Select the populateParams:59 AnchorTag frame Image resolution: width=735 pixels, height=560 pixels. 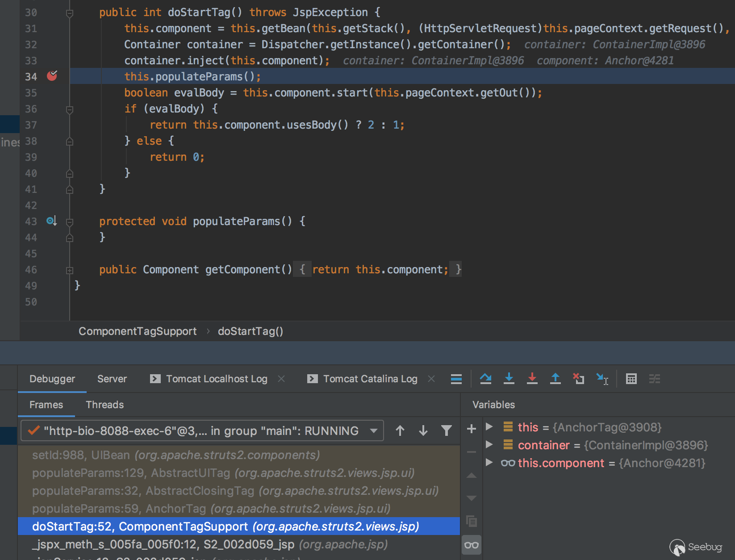211,509
